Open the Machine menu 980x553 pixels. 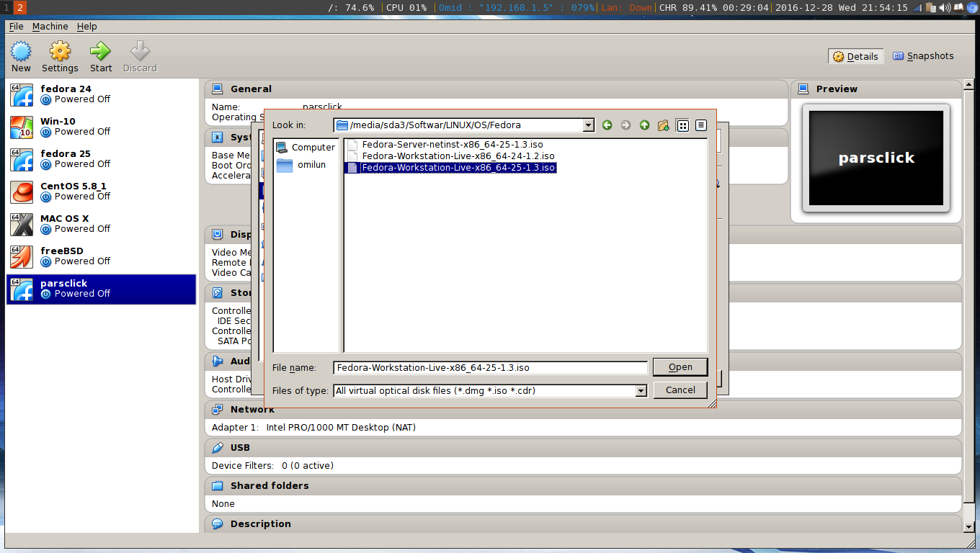(x=50, y=26)
